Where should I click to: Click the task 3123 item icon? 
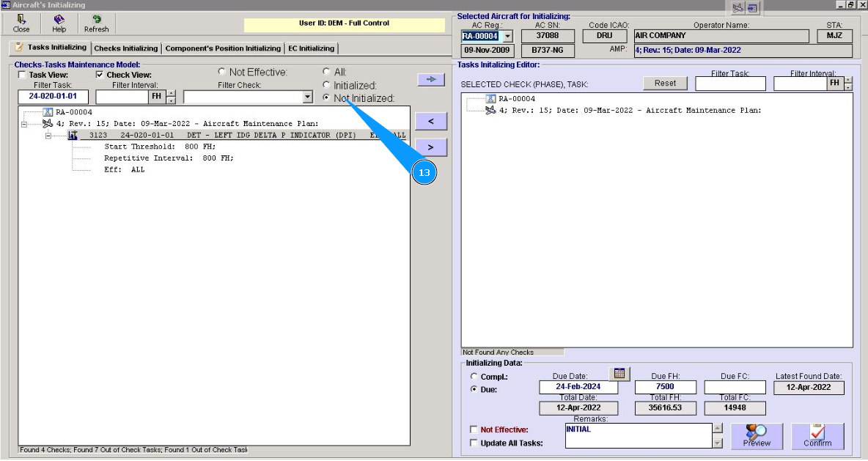tap(73, 135)
